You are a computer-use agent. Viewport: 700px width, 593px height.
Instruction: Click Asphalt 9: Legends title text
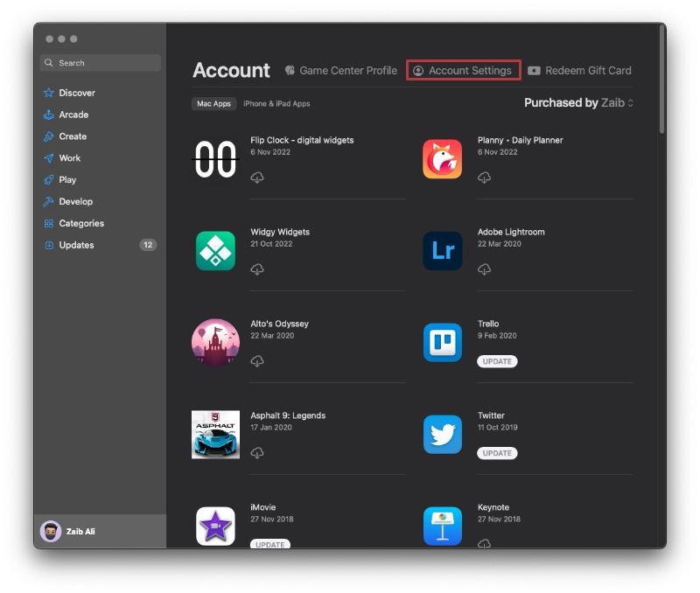click(288, 415)
